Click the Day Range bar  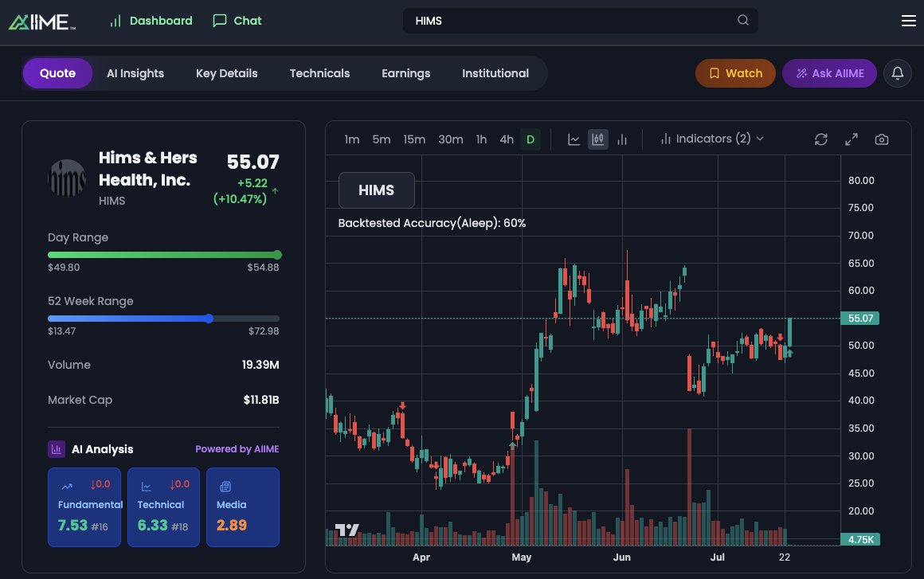coord(164,255)
